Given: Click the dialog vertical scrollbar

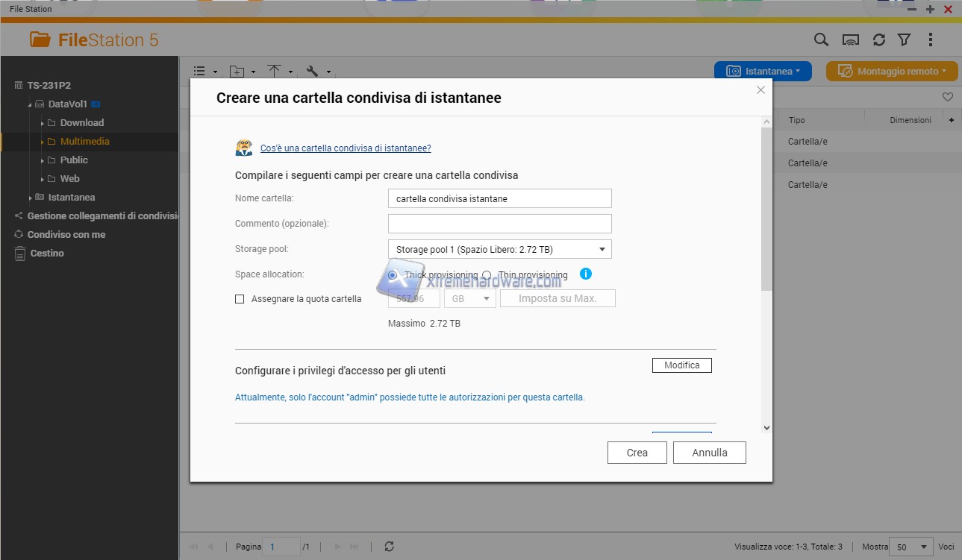Looking at the screenshot, I should click(766, 209).
